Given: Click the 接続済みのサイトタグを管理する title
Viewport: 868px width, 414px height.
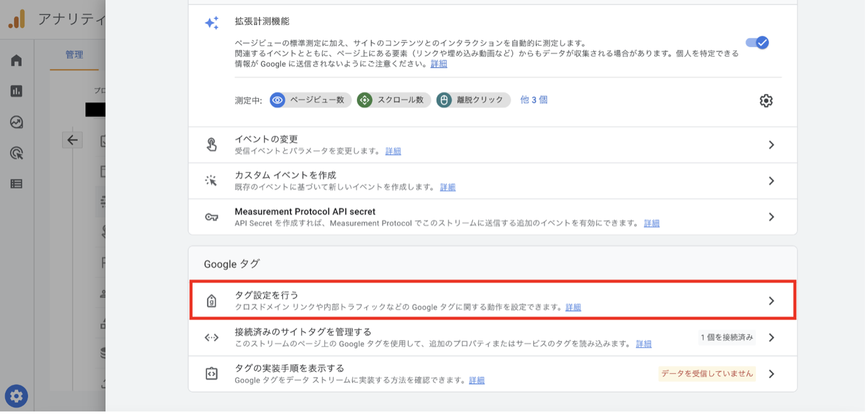Looking at the screenshot, I should (303, 331).
